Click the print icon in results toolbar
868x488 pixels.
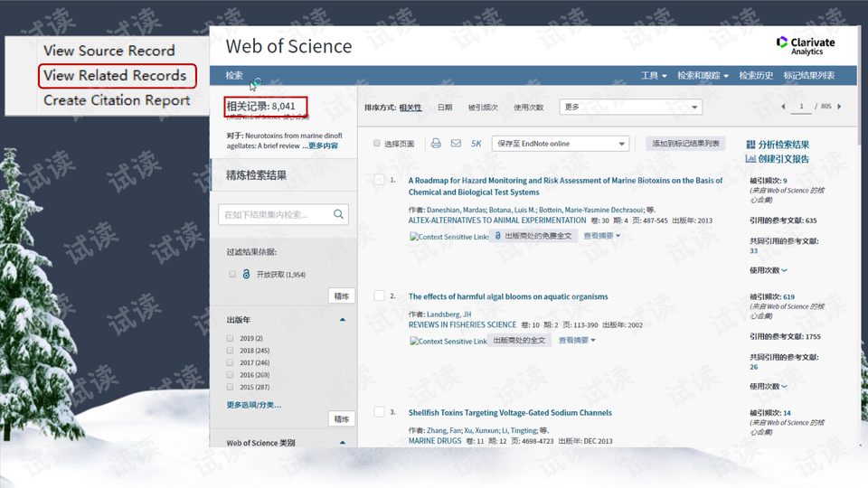436,144
